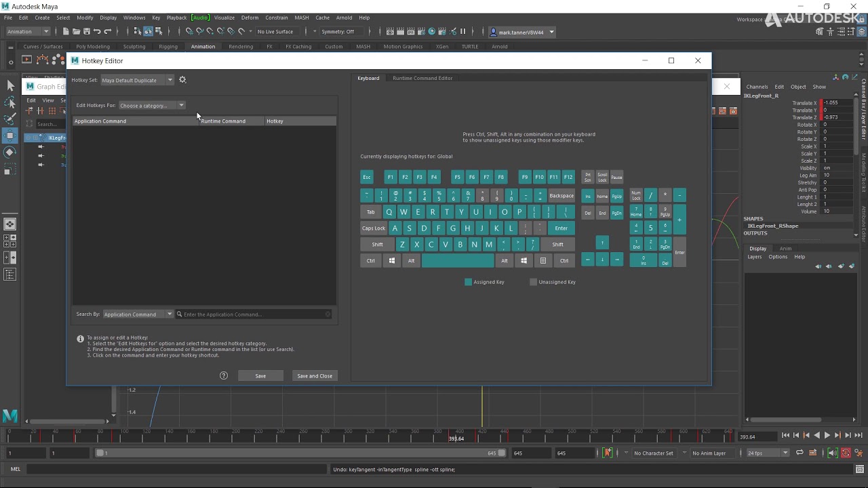Open the user account dropdown
This screenshot has height=488, width=868.
pyautogui.click(x=551, y=32)
